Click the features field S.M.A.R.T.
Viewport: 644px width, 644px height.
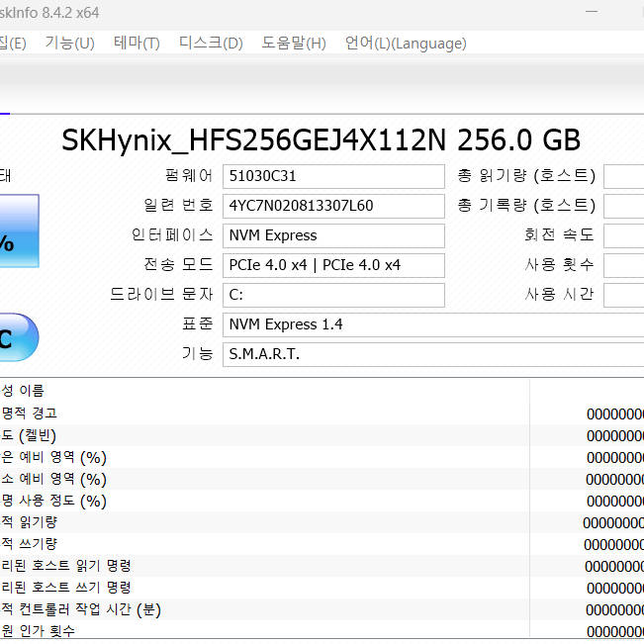(x=433, y=354)
